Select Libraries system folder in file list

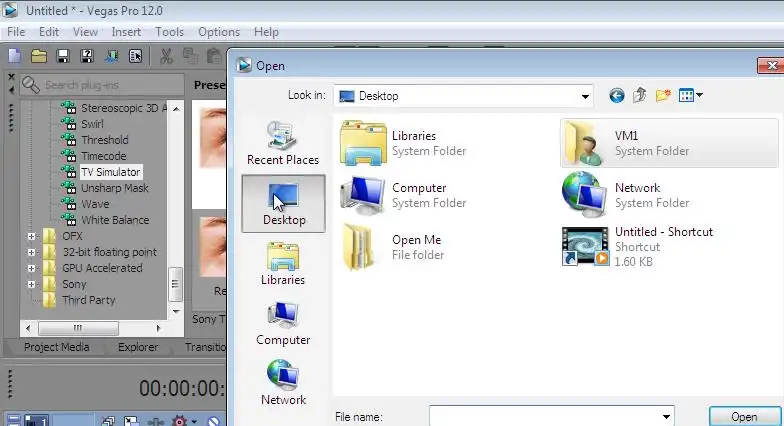tap(404, 143)
